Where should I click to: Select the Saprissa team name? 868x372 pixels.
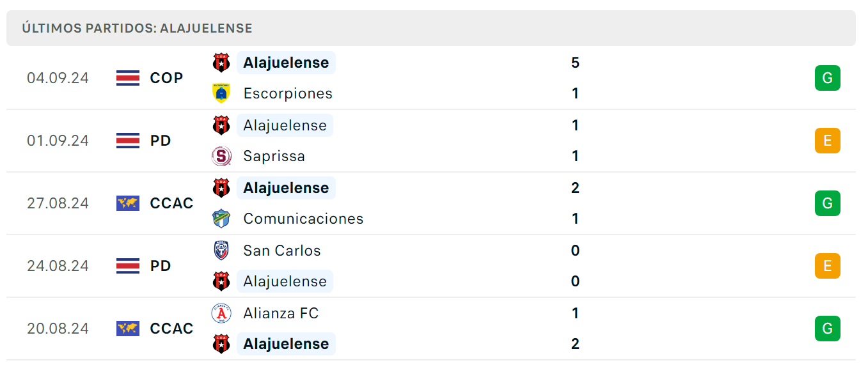click(274, 156)
